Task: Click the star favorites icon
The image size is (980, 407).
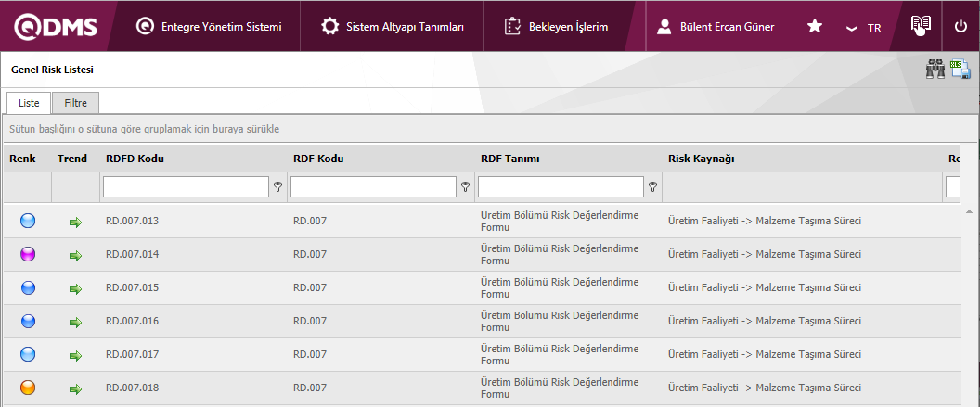Action: point(814,27)
